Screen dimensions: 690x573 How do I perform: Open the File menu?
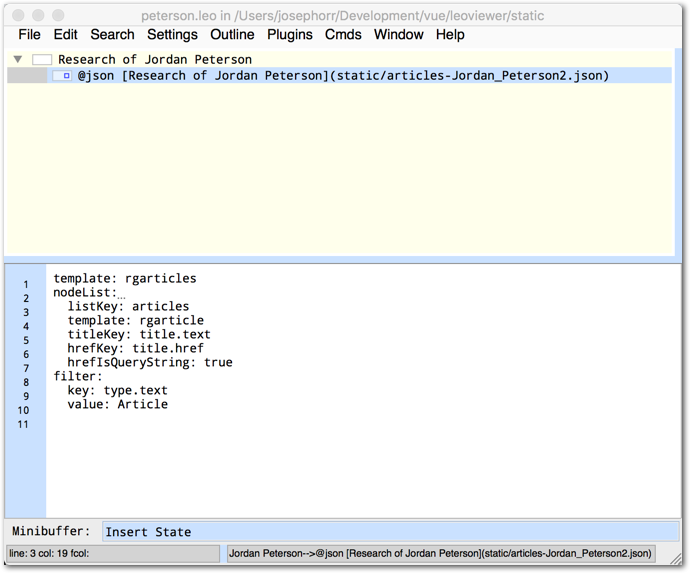tap(29, 35)
